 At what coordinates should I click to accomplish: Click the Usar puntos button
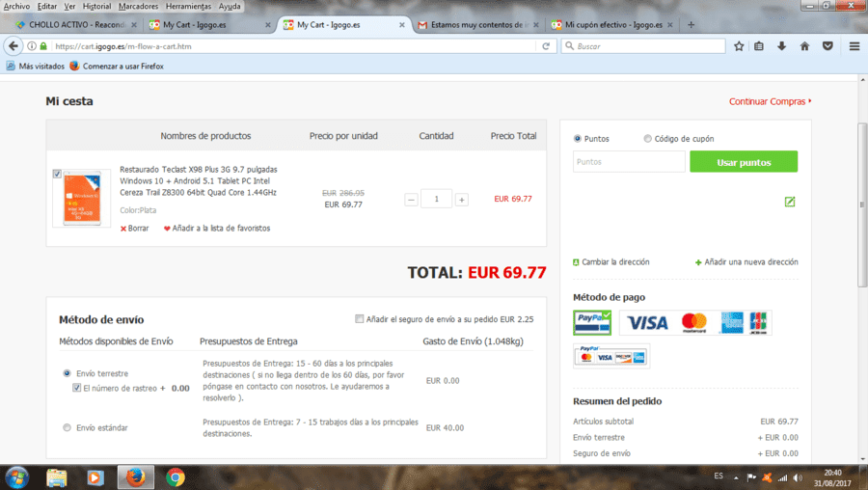click(744, 162)
